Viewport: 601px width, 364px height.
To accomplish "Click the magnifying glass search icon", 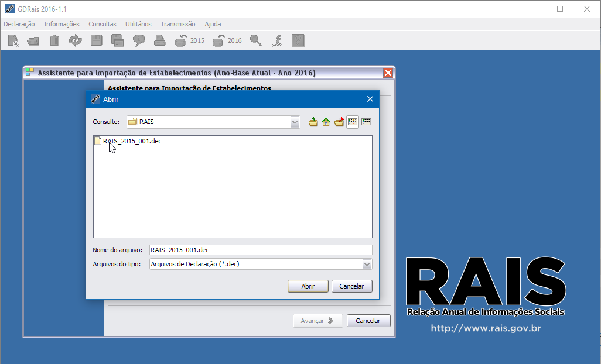I will pos(255,40).
